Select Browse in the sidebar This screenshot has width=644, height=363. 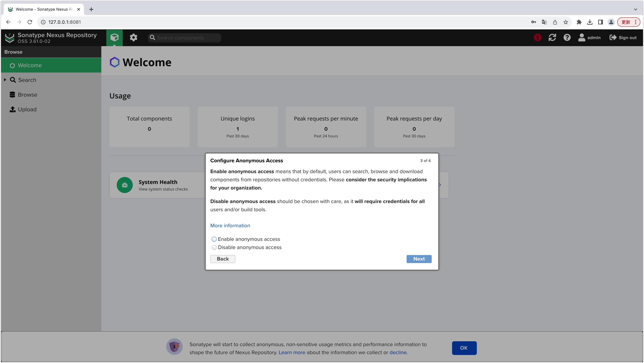click(x=51, y=95)
